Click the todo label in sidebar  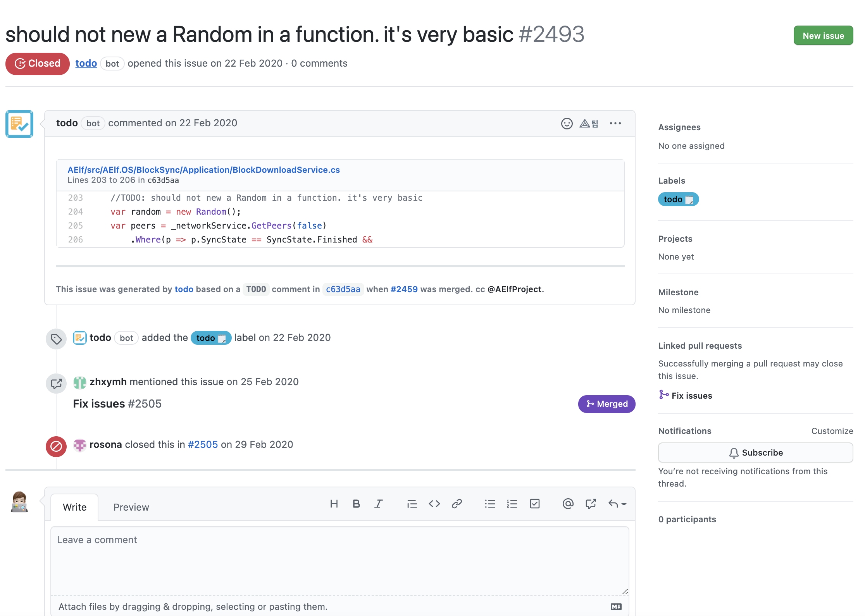point(678,199)
